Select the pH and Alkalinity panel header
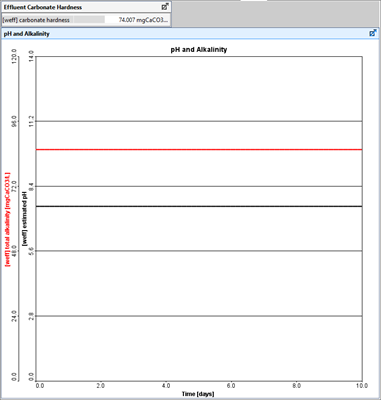Image resolution: width=381 pixels, height=400 pixels. point(190,34)
